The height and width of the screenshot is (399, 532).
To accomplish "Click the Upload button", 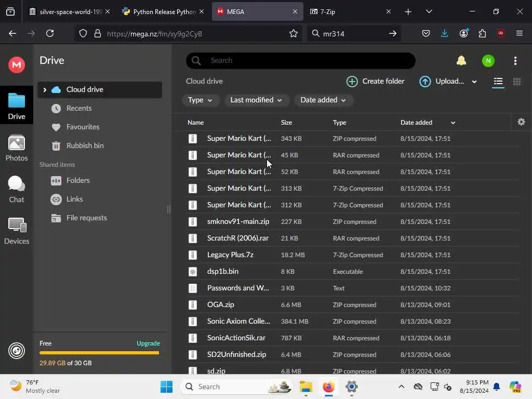I will pos(442,82).
